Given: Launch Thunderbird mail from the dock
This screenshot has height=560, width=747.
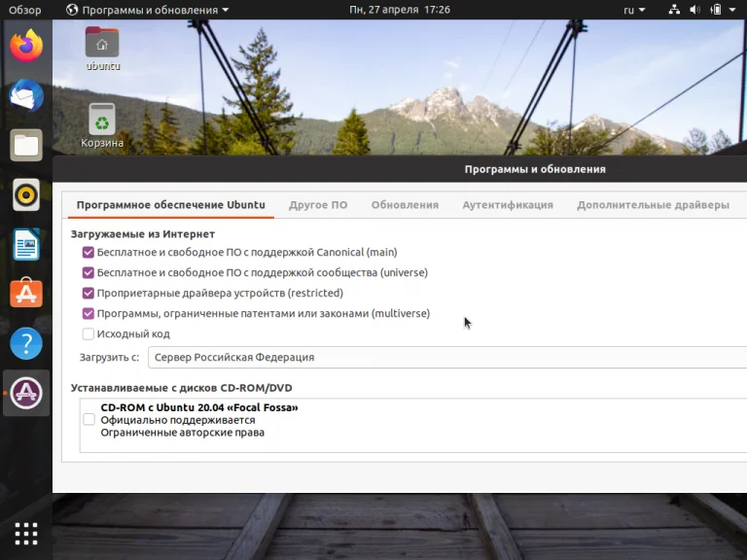Looking at the screenshot, I should point(26,95).
